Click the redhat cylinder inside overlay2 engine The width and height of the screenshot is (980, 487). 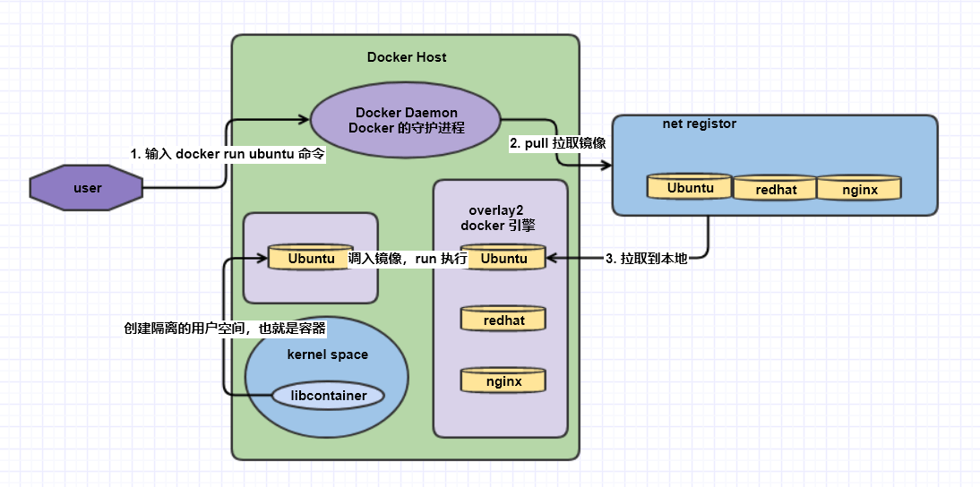(503, 320)
